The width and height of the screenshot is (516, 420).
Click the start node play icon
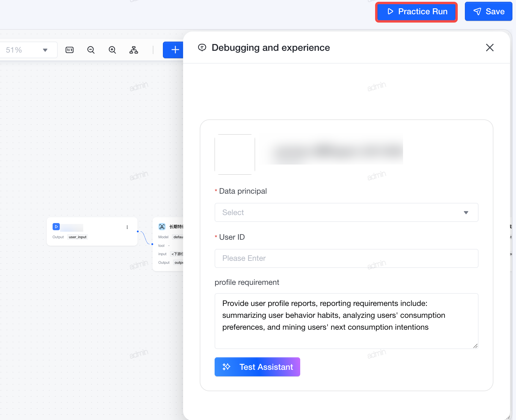coord(56,227)
